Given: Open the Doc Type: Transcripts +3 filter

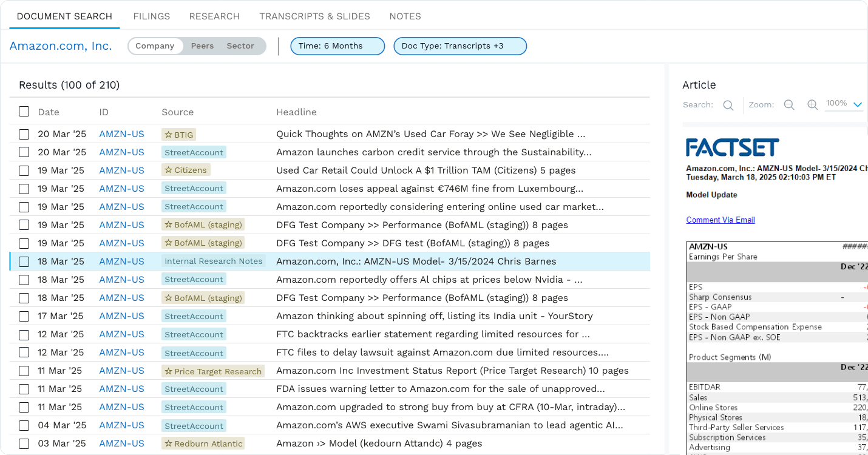Looking at the screenshot, I should click(460, 45).
